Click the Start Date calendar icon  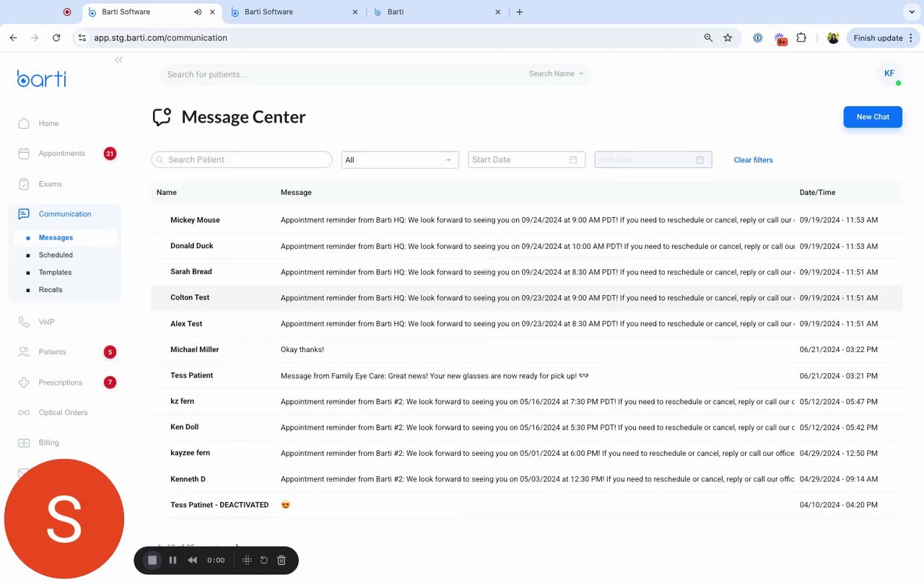573,159
